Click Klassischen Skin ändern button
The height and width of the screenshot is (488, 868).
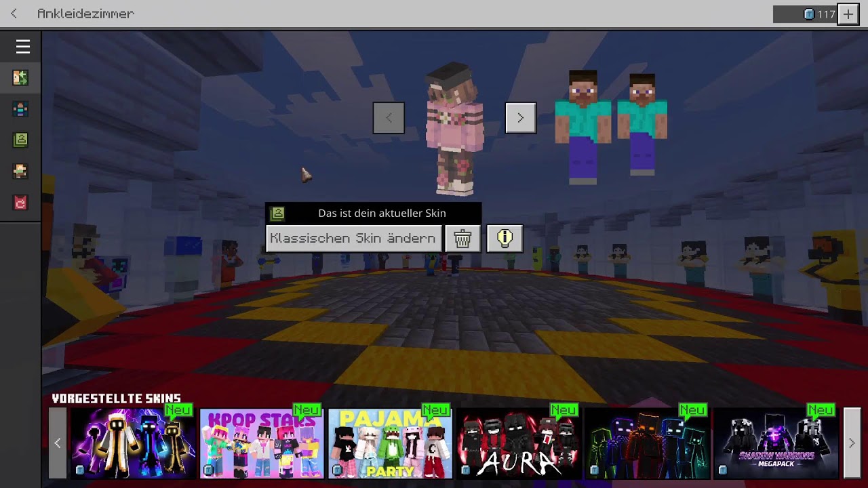coord(353,239)
